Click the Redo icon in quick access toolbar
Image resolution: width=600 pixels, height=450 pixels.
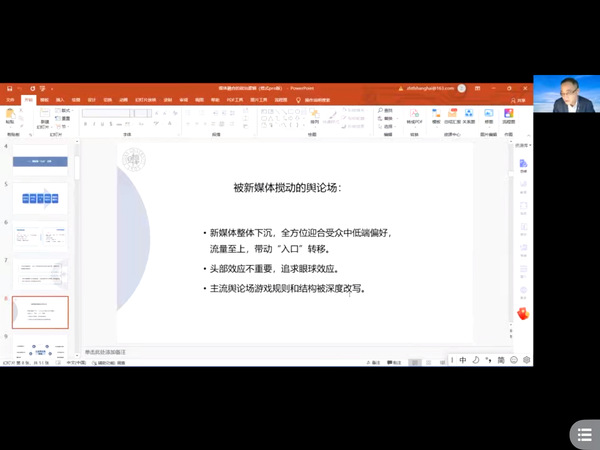33,88
